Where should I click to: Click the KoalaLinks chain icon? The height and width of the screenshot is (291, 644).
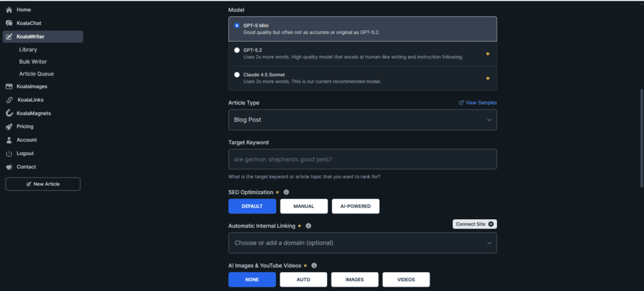click(9, 100)
